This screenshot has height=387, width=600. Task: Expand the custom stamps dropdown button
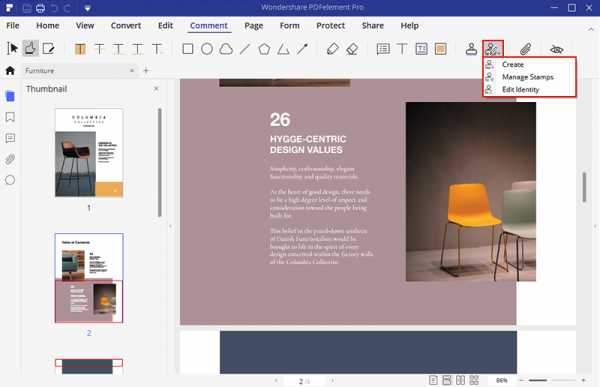pyautogui.click(x=492, y=49)
